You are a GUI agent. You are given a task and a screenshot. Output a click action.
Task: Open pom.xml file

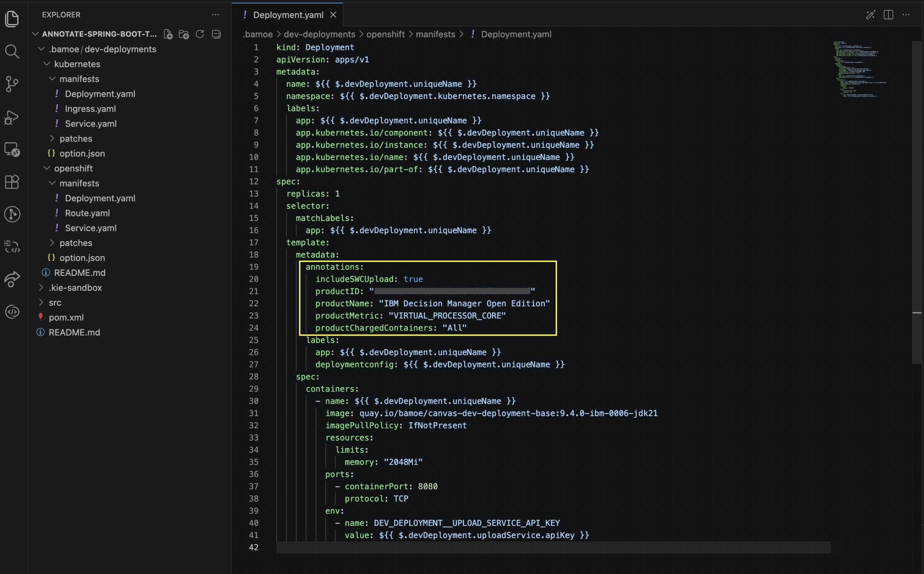pyautogui.click(x=66, y=317)
